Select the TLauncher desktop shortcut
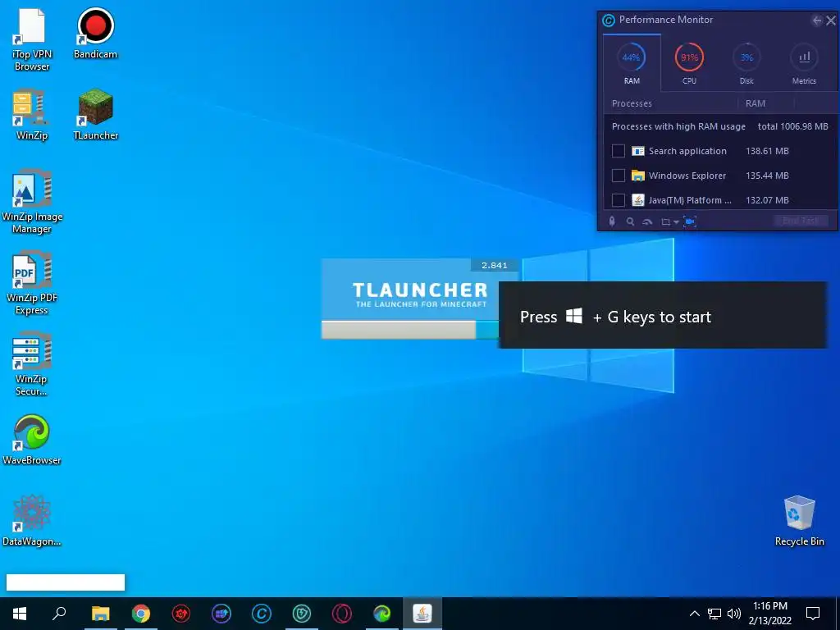Viewport: 840px width, 630px height. (x=95, y=115)
